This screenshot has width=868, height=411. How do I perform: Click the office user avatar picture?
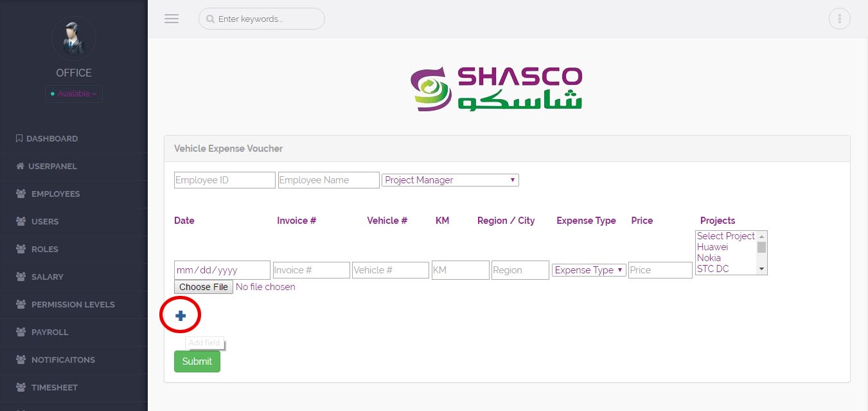tap(73, 39)
